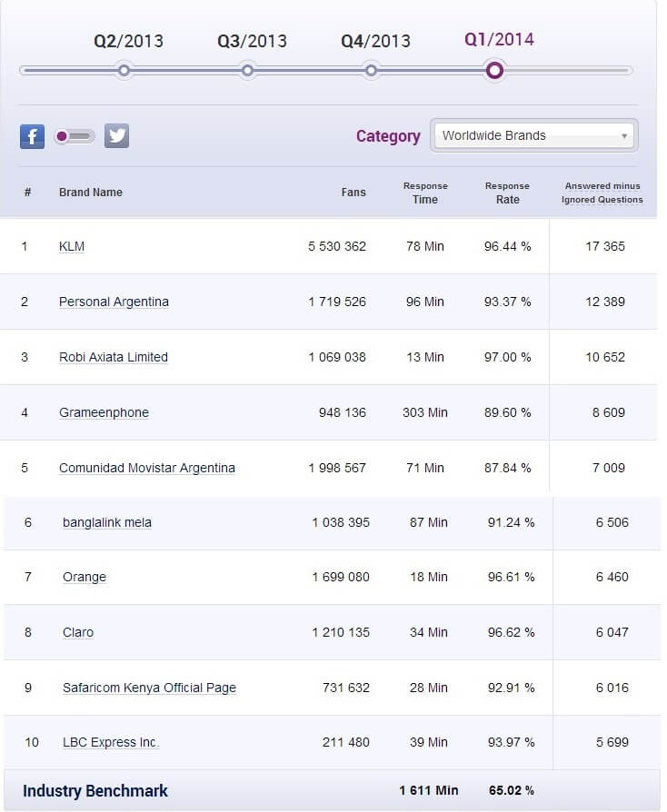The width and height of the screenshot is (667, 812).
Task: Open the KLM brand link
Action: [x=72, y=246]
